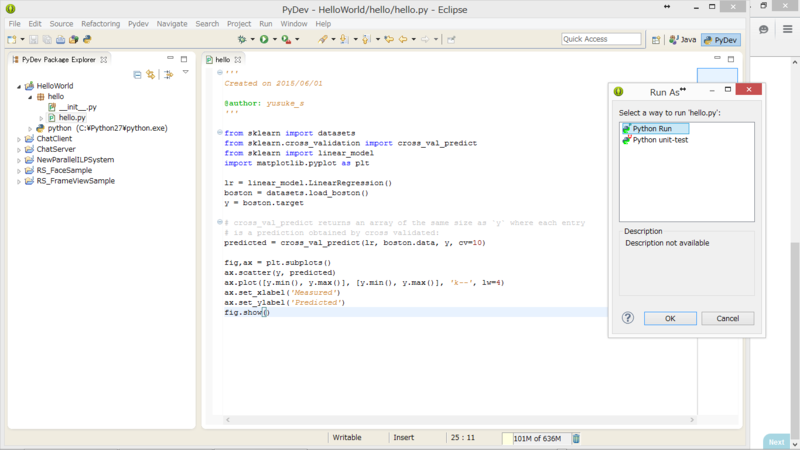The height and width of the screenshot is (450, 800).
Task: Click the heap status memory bar
Action: coord(536,438)
